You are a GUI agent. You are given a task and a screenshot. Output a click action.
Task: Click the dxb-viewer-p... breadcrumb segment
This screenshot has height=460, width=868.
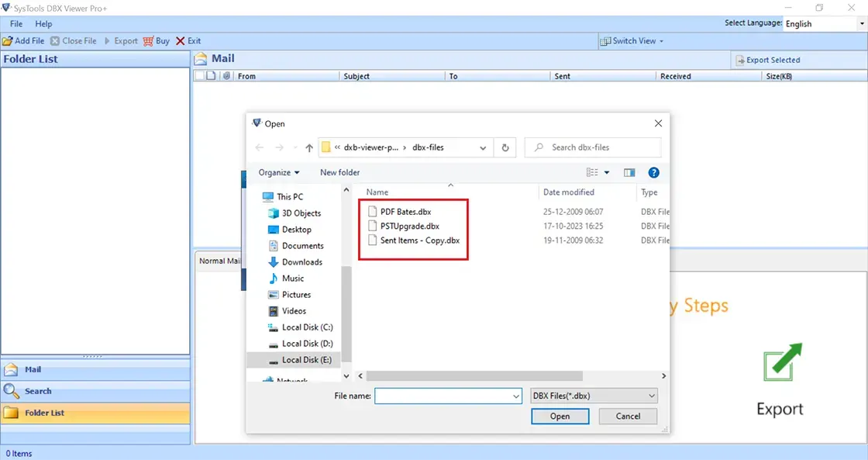pyautogui.click(x=371, y=147)
